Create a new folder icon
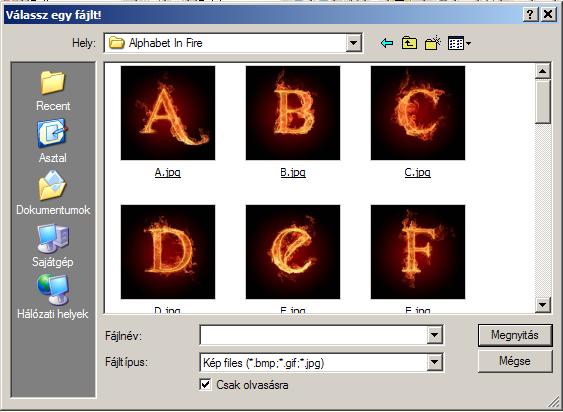This screenshot has width=563, height=412. point(433,43)
